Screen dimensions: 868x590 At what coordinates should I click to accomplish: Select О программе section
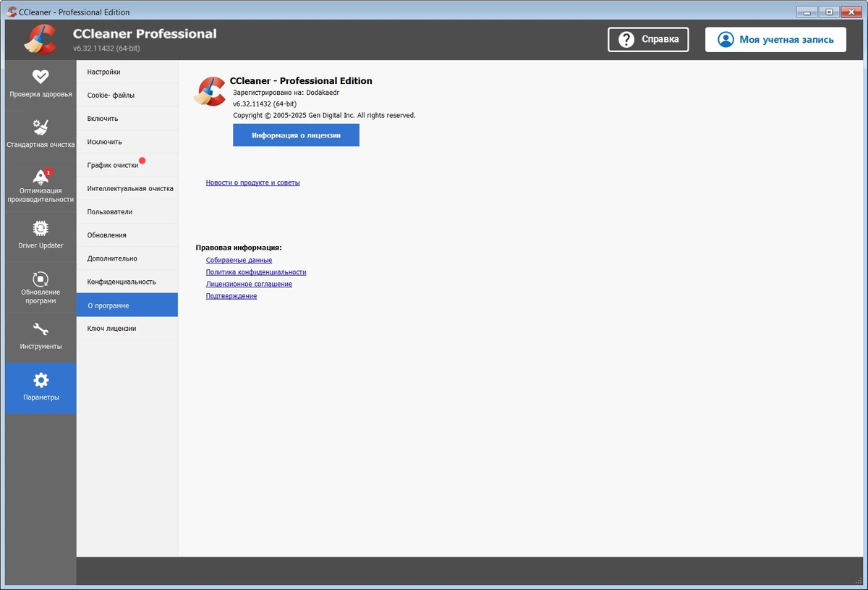click(127, 305)
